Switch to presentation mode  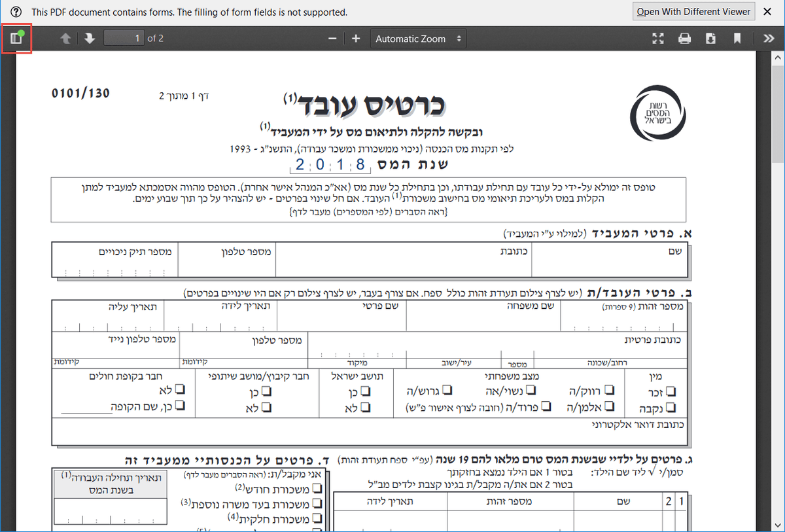point(657,38)
